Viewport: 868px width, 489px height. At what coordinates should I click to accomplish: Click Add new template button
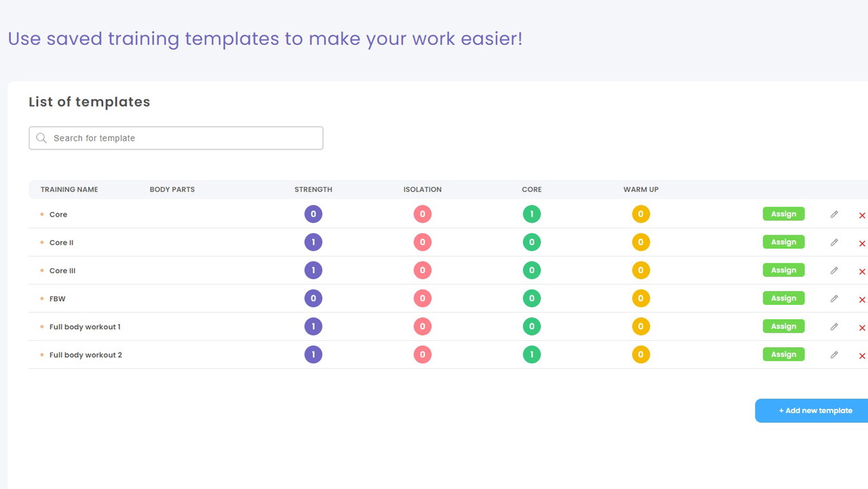tap(814, 410)
